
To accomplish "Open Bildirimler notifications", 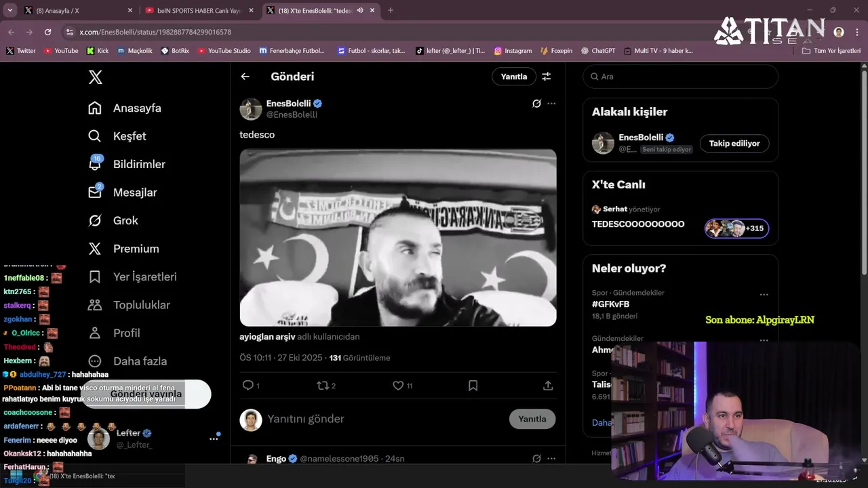I will 127,164.
